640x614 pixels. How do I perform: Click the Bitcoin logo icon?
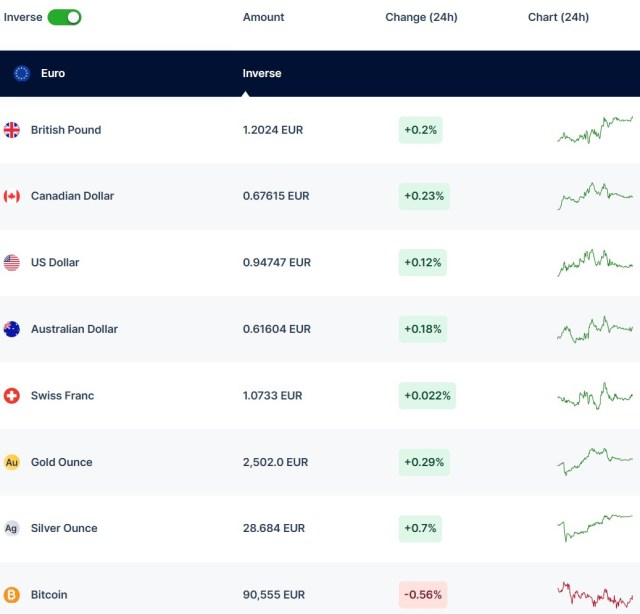(12, 595)
